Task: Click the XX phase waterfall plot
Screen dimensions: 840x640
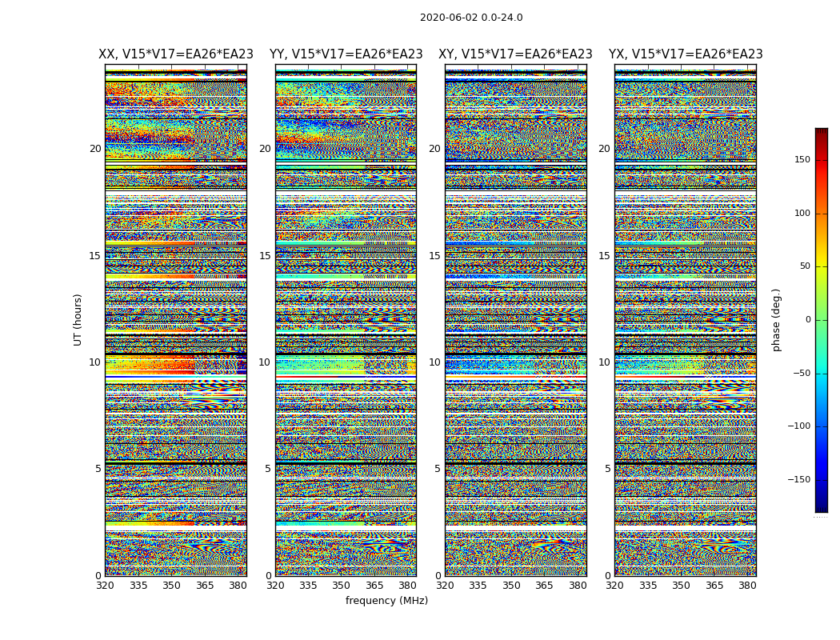Action: tap(176, 320)
